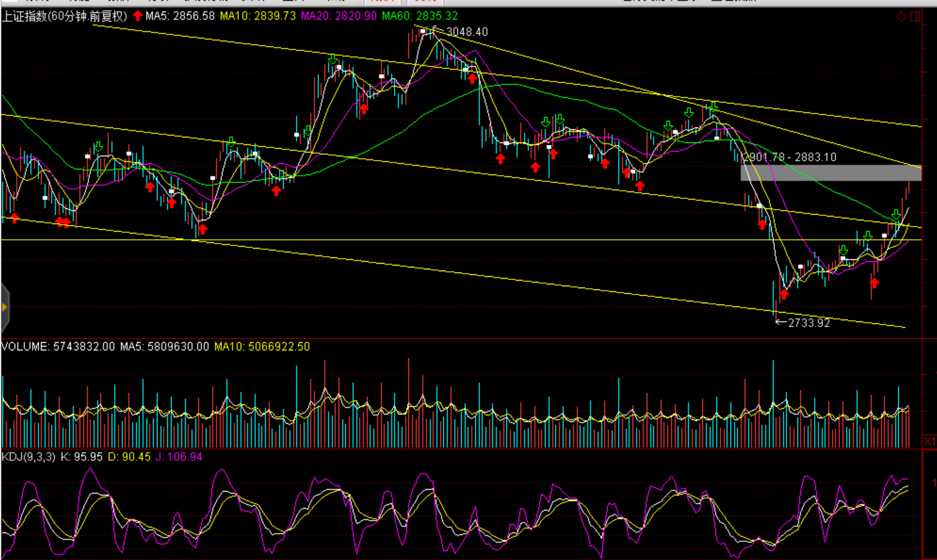Select the yellow MA10: 2839.73 label

click(257, 16)
